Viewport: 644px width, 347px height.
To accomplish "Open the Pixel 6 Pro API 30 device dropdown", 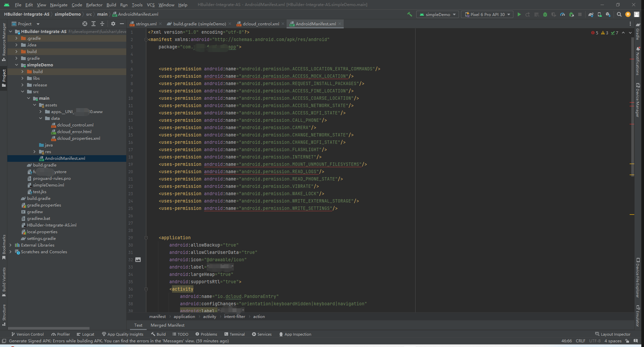I will coord(487,14).
